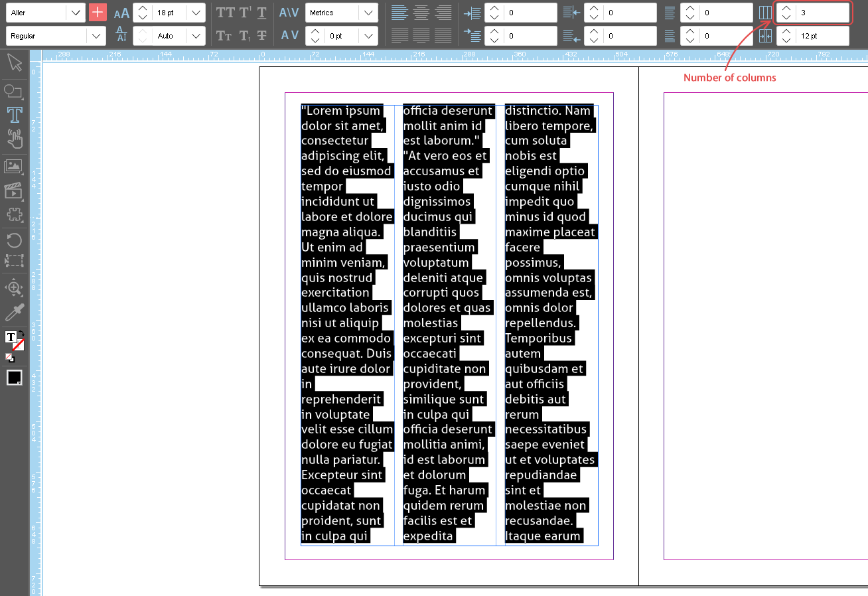The height and width of the screenshot is (596, 868).
Task: Pick the Shape tool
Action: click(13, 91)
